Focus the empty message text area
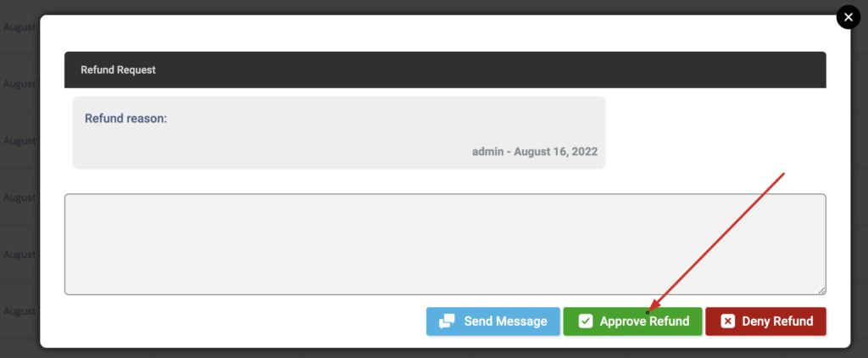 click(445, 243)
